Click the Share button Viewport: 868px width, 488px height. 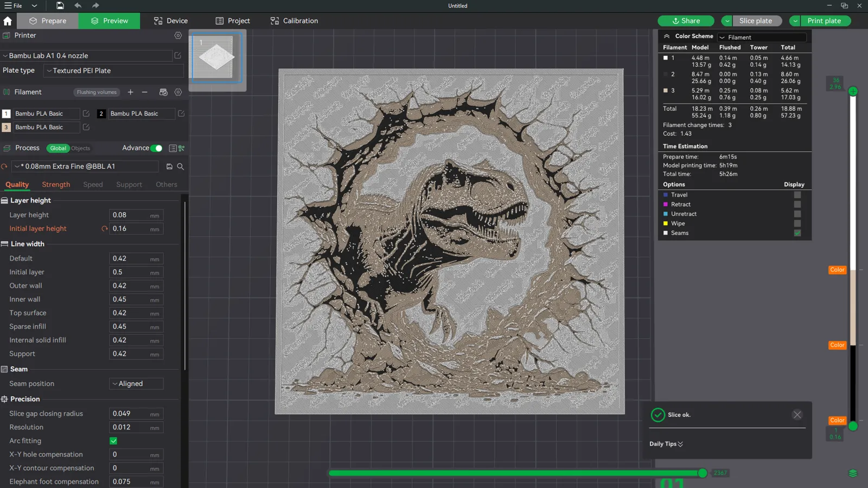tap(686, 21)
